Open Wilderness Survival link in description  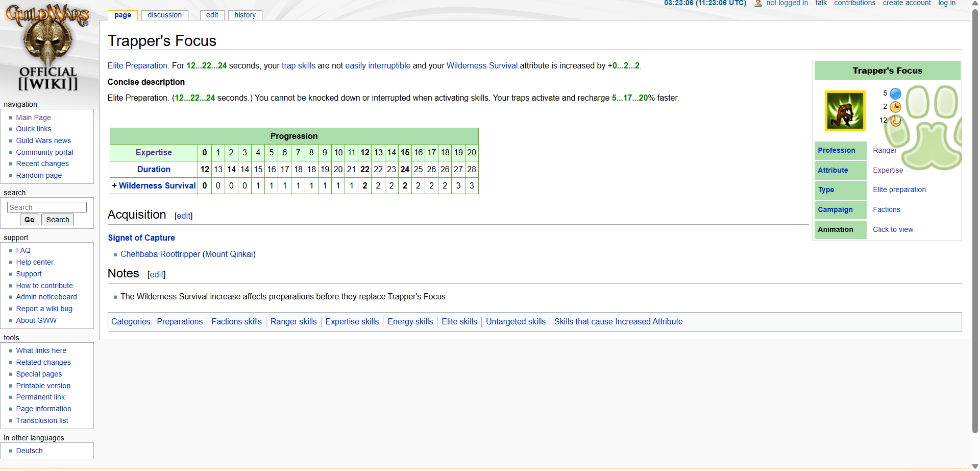coord(482,65)
